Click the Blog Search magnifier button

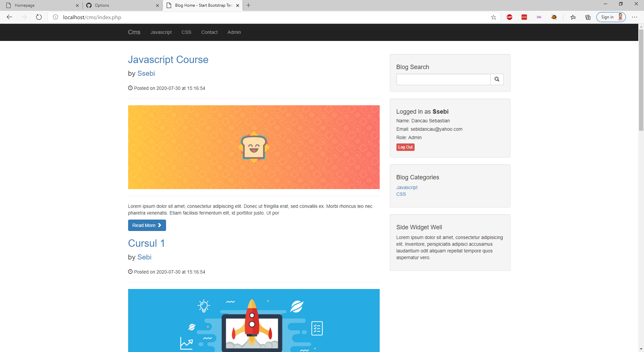click(x=497, y=79)
